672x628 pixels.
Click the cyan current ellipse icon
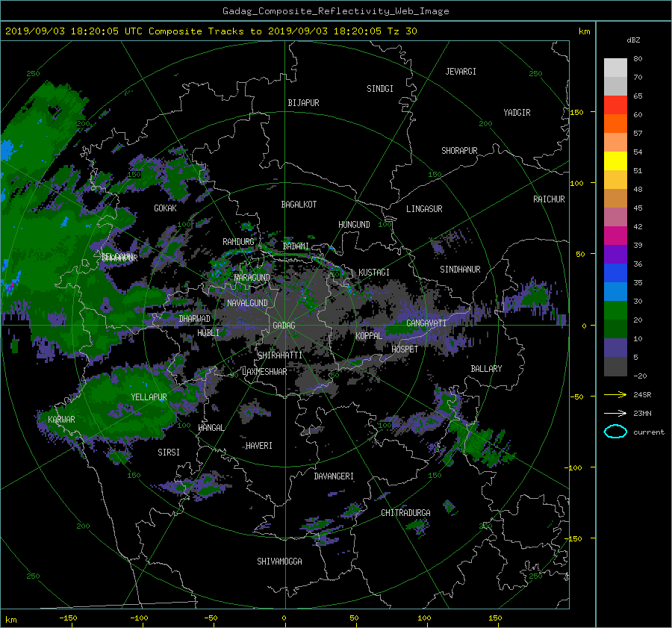615,432
